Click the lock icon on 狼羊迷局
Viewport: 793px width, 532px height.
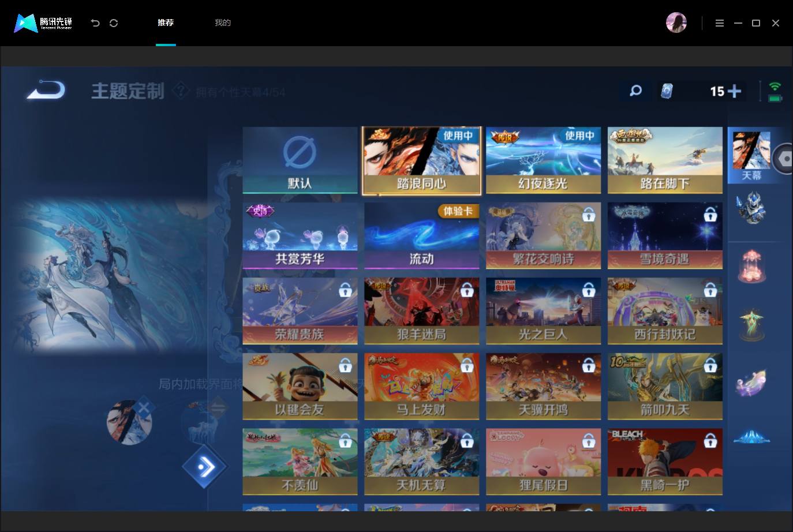(x=467, y=290)
